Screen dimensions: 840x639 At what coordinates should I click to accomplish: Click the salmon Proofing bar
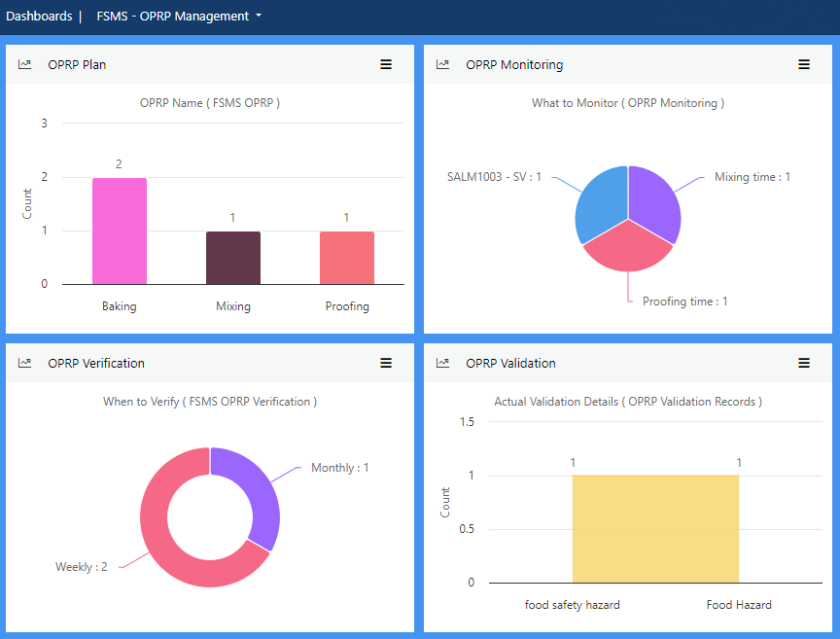tap(347, 258)
